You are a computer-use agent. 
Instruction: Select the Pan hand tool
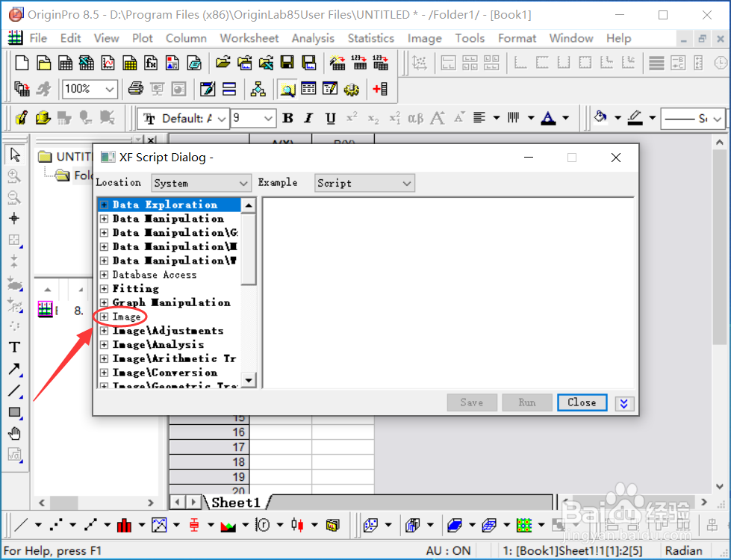[14, 434]
